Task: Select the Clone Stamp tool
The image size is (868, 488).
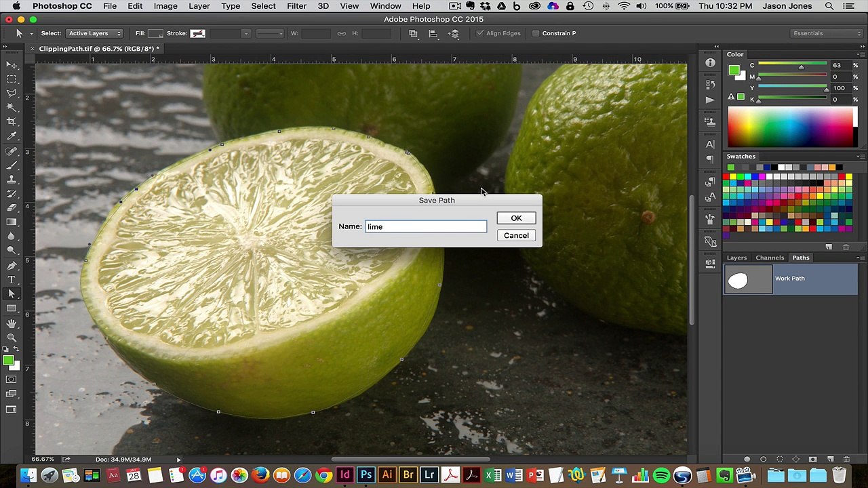Action: pyautogui.click(x=12, y=180)
